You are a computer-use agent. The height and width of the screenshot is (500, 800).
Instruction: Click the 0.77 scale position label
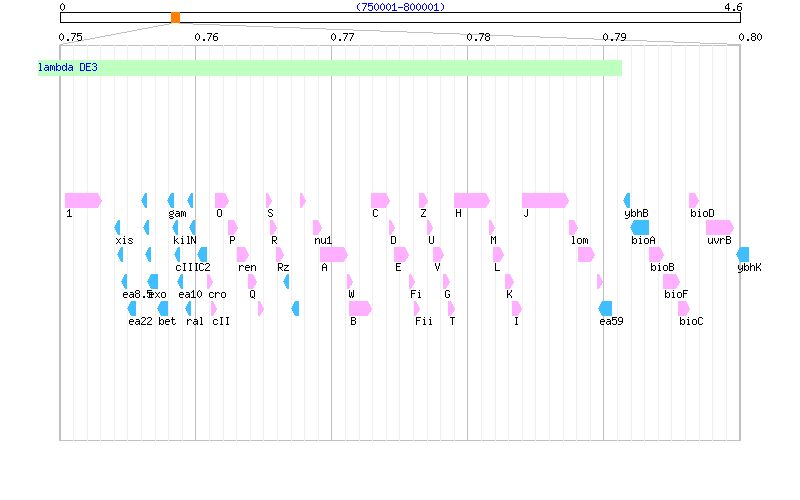coord(342,37)
